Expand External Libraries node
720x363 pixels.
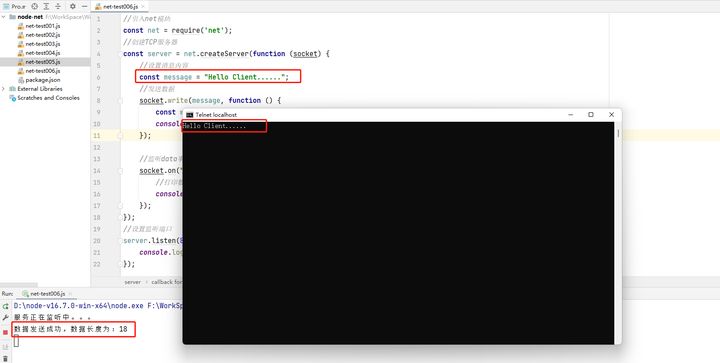click(x=4, y=89)
